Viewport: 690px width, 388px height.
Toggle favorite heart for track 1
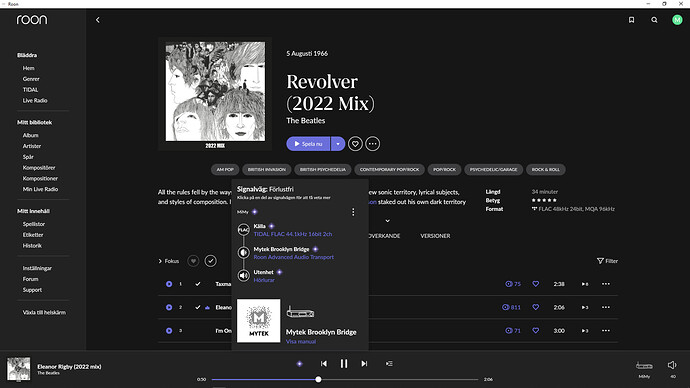[536, 284]
